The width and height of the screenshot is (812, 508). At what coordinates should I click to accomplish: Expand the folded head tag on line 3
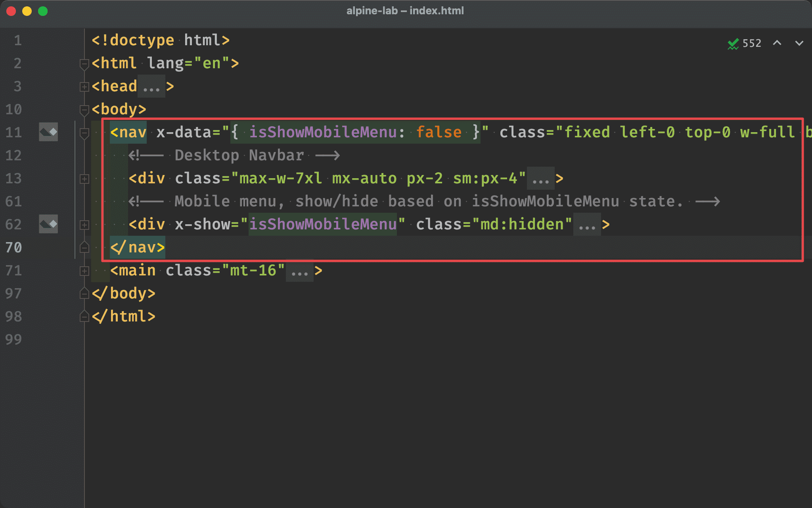pyautogui.click(x=84, y=87)
